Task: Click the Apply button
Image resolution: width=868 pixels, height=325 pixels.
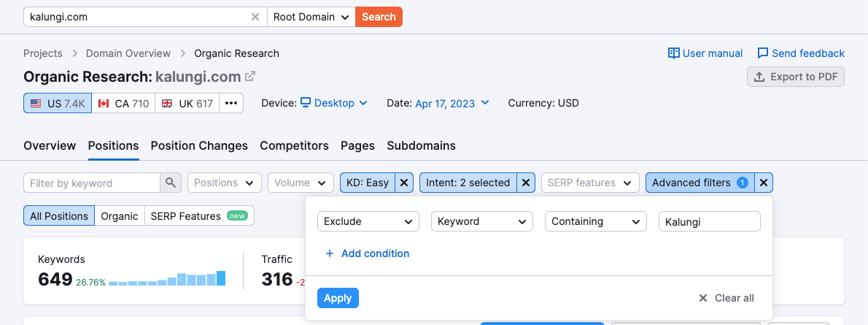Action: point(338,298)
